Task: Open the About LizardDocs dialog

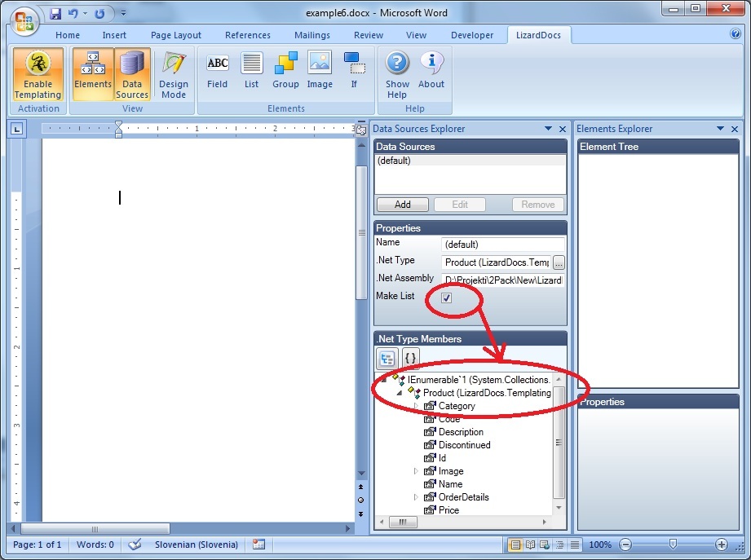Action: (431, 72)
